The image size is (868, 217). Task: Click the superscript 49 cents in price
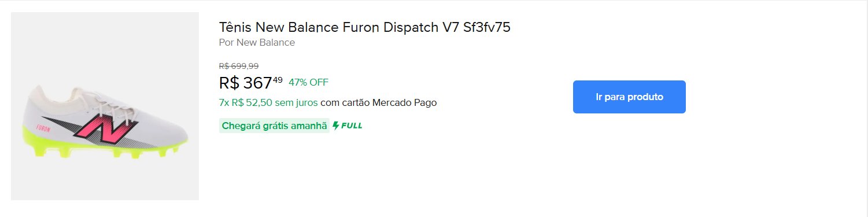coord(278,79)
